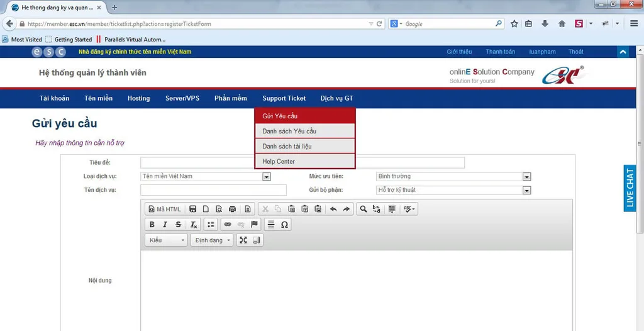The image size is (644, 331).
Task: Click the Paste clipboard icon
Action: pyautogui.click(x=291, y=209)
